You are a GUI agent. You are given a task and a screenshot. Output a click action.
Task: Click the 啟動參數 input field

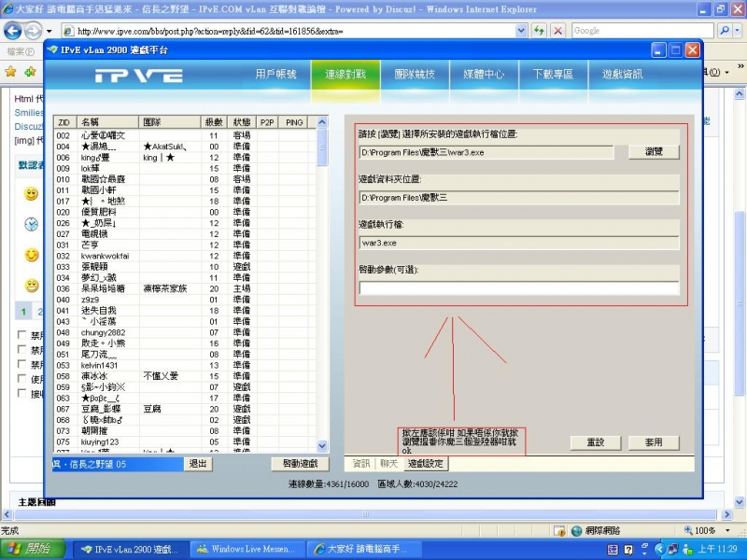pyautogui.click(x=519, y=288)
